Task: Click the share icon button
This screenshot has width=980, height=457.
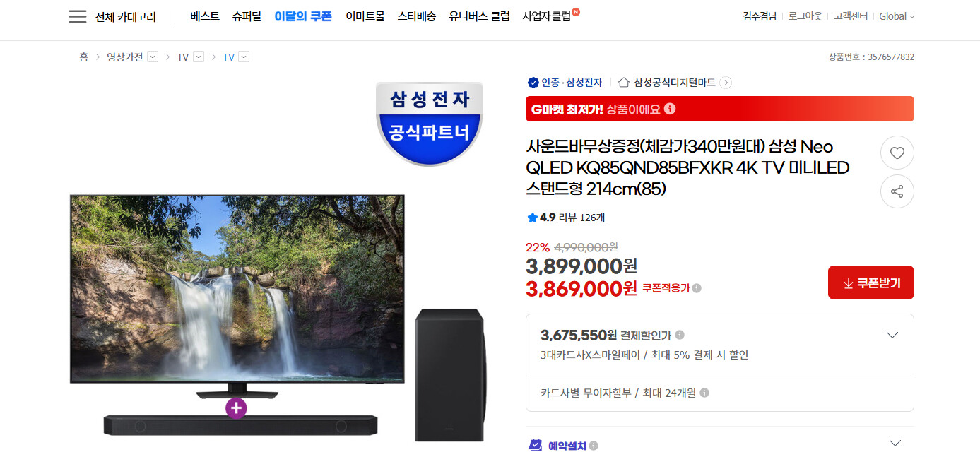Action: (897, 191)
